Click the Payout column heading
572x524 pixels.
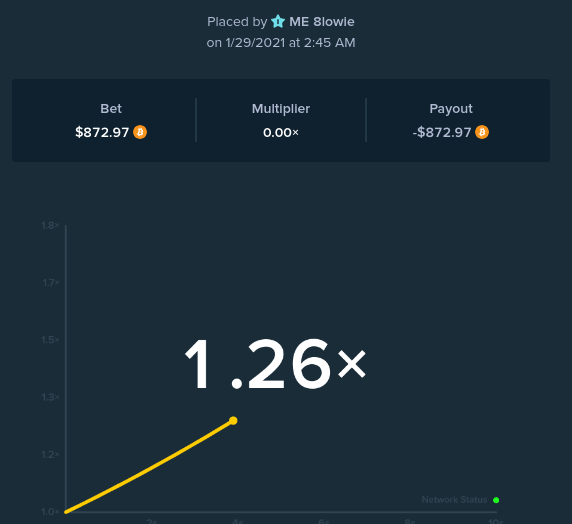[451, 108]
